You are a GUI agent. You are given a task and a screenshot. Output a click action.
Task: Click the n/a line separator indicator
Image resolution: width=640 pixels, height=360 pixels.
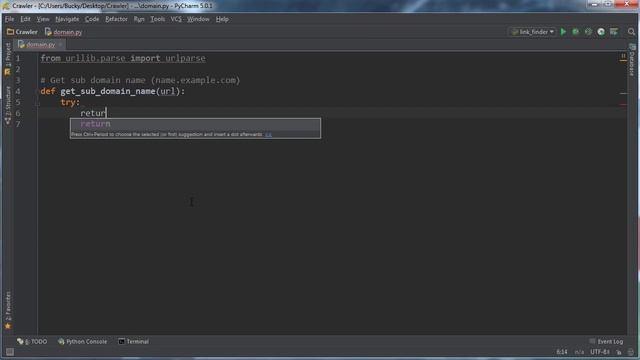(x=579, y=352)
